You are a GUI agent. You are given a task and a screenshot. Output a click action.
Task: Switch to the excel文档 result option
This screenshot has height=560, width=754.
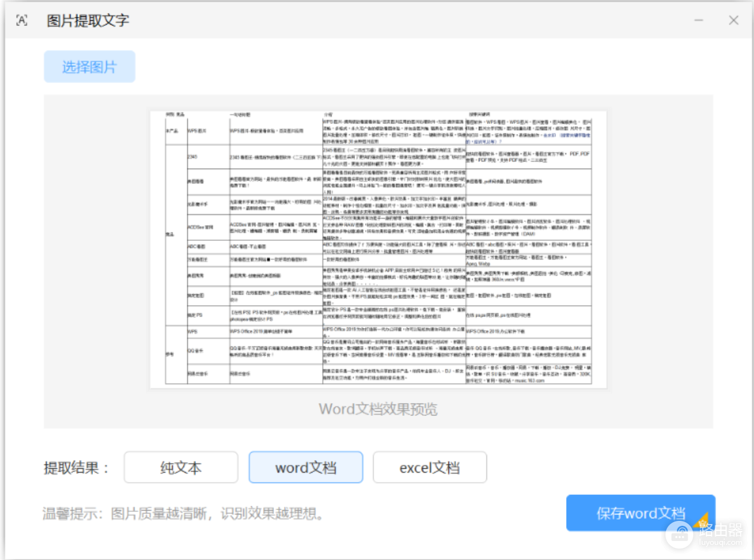tap(430, 467)
